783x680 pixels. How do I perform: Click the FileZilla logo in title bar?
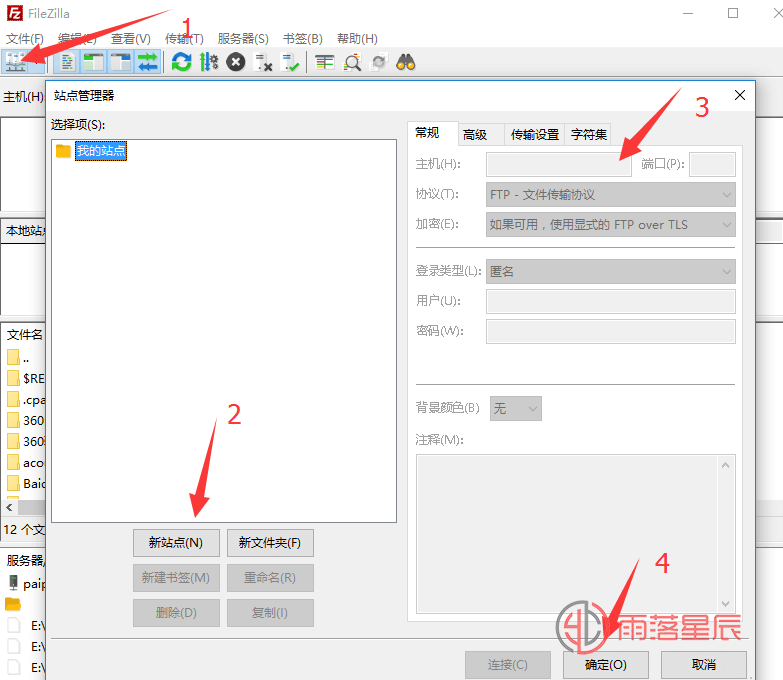click(x=14, y=13)
